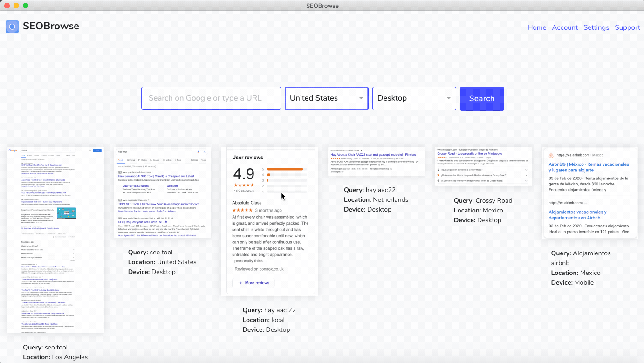Open the Support link
This screenshot has width=644, height=363.
coord(627,27)
